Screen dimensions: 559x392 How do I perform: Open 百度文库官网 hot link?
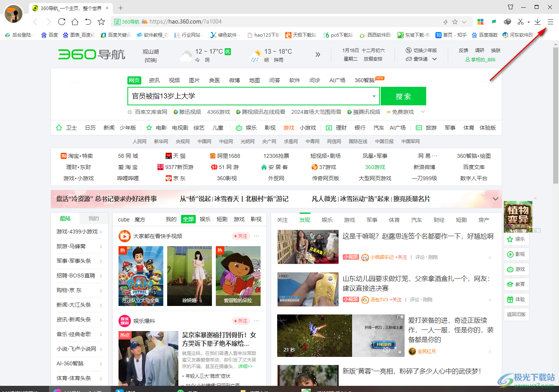pyautogui.click(x=151, y=112)
